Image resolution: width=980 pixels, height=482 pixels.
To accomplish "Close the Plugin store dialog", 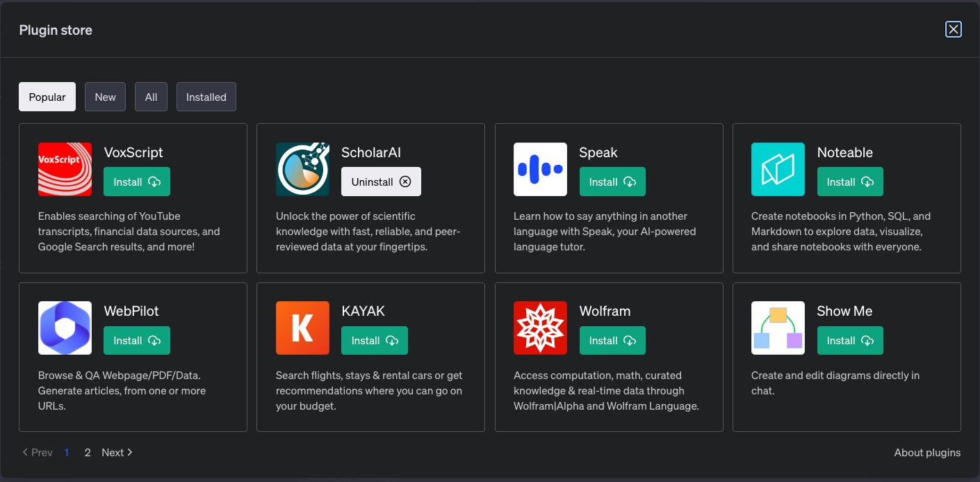I will (x=953, y=29).
